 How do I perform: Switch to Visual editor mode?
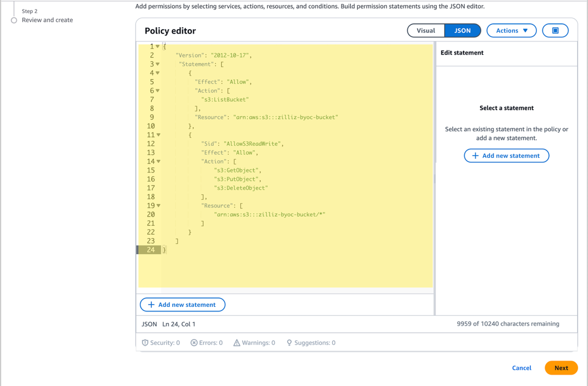(426, 30)
